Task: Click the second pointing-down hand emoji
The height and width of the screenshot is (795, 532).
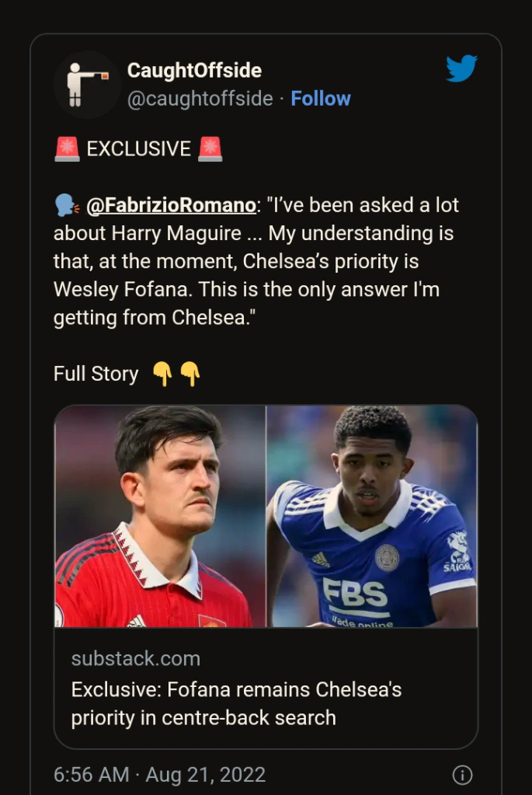Action: click(190, 375)
